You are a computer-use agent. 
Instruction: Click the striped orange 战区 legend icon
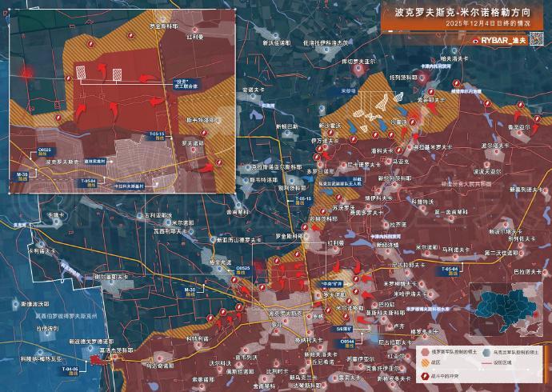tap(426, 362)
